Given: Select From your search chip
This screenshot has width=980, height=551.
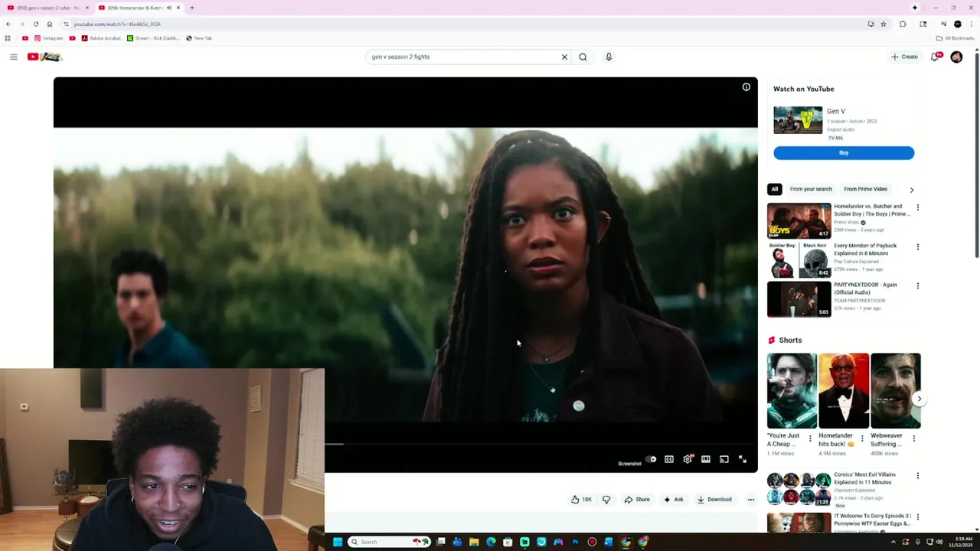Looking at the screenshot, I should point(811,189).
